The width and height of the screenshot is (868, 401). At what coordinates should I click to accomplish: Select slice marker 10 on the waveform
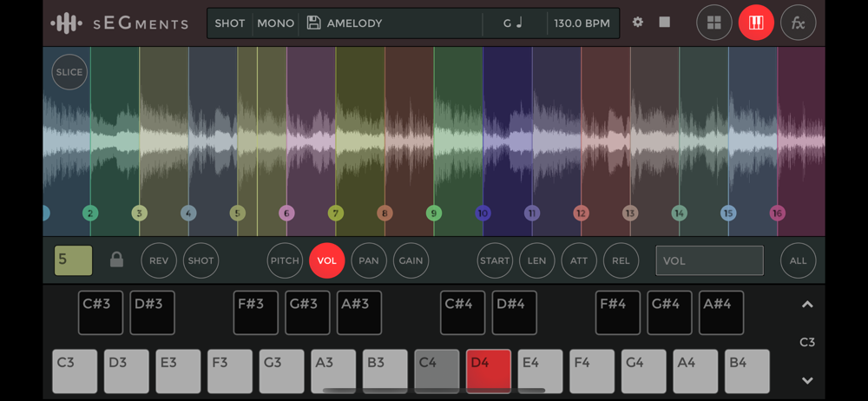[483, 213]
